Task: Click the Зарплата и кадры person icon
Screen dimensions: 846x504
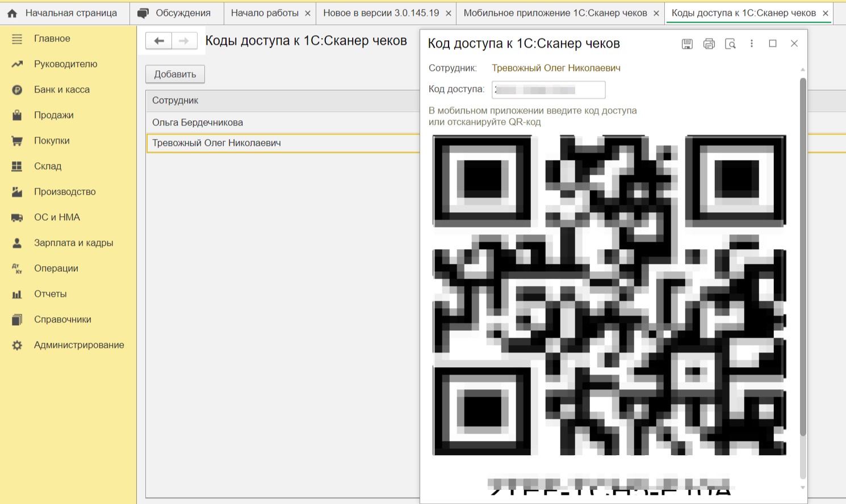Action: point(17,243)
